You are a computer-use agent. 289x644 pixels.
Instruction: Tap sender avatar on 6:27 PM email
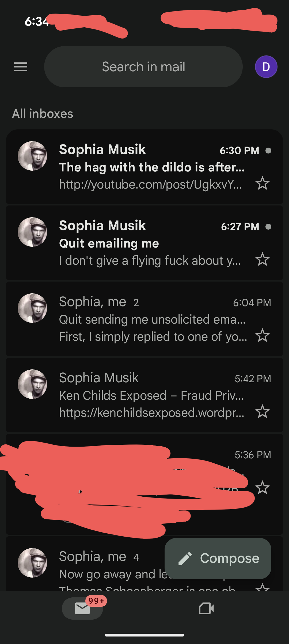pos(32,232)
